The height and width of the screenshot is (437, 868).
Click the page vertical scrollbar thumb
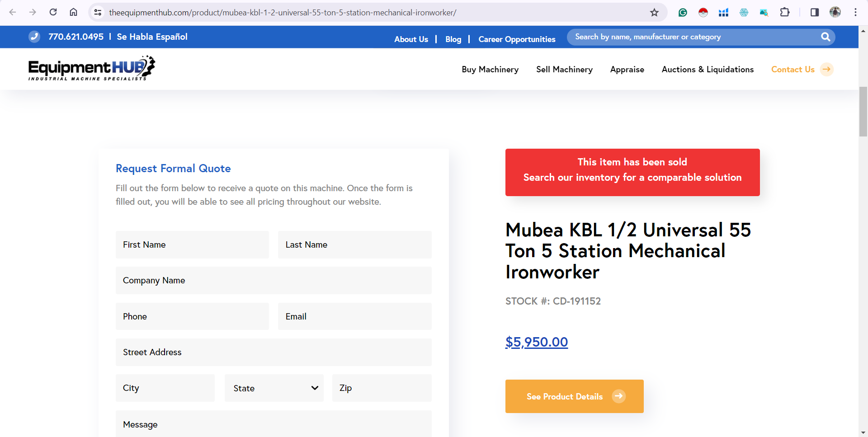point(863,112)
